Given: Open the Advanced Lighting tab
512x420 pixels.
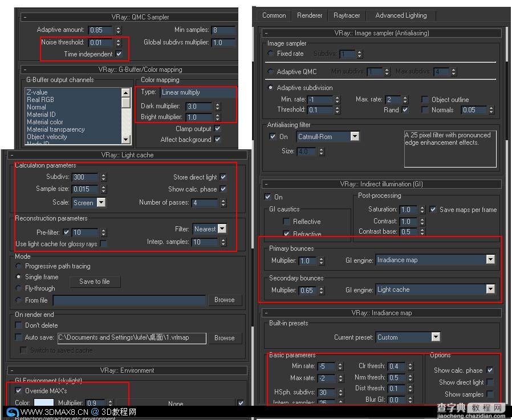Looking at the screenshot, I should click(401, 15).
